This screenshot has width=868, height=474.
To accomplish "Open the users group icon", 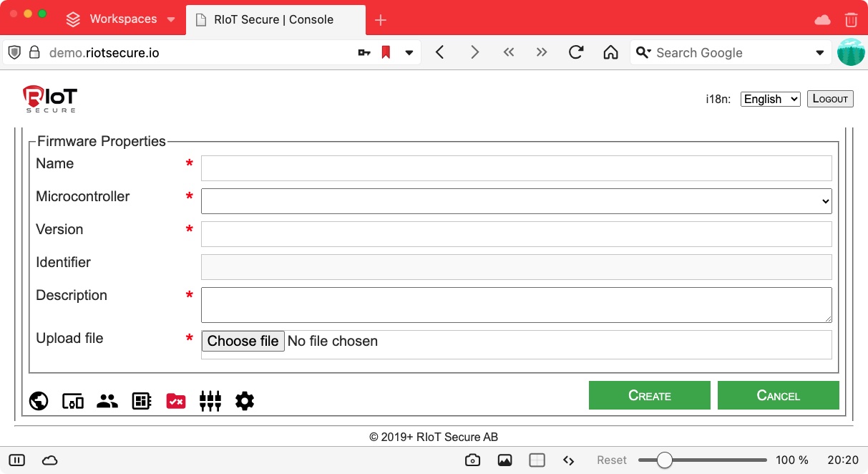I will [107, 401].
